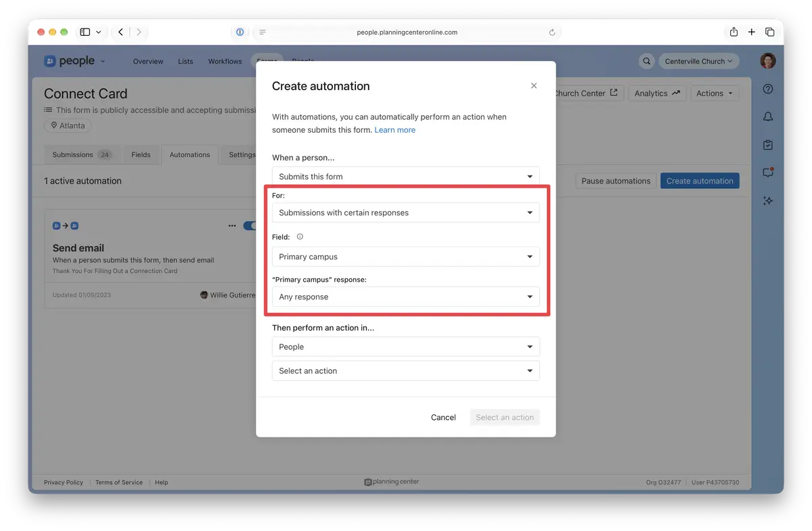Image resolution: width=812 pixels, height=531 pixels.
Task: Click the address bar URL
Action: click(x=407, y=32)
